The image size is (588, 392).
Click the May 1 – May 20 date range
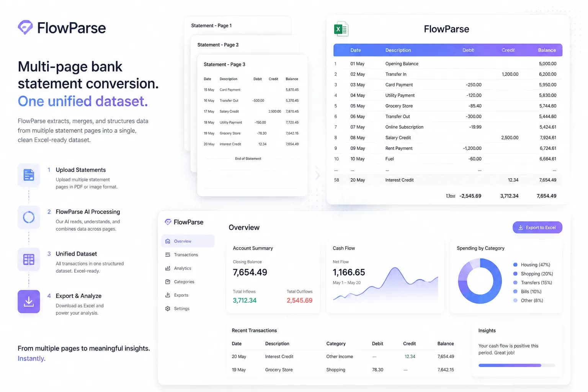tap(346, 283)
